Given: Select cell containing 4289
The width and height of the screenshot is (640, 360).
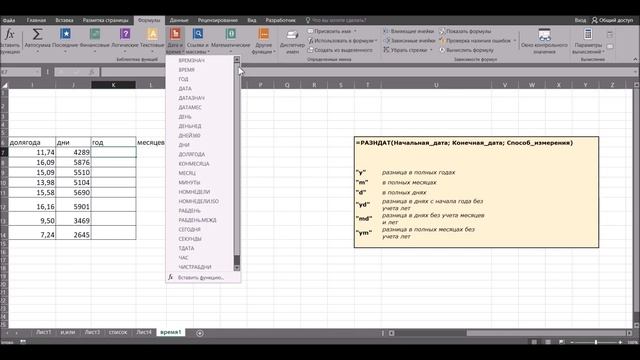Looking at the screenshot, I should pyautogui.click(x=73, y=152).
